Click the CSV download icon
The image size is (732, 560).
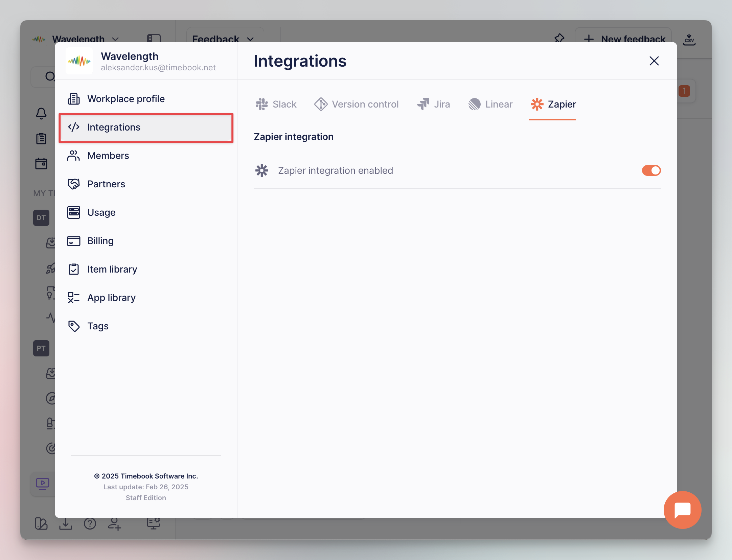pyautogui.click(x=689, y=40)
